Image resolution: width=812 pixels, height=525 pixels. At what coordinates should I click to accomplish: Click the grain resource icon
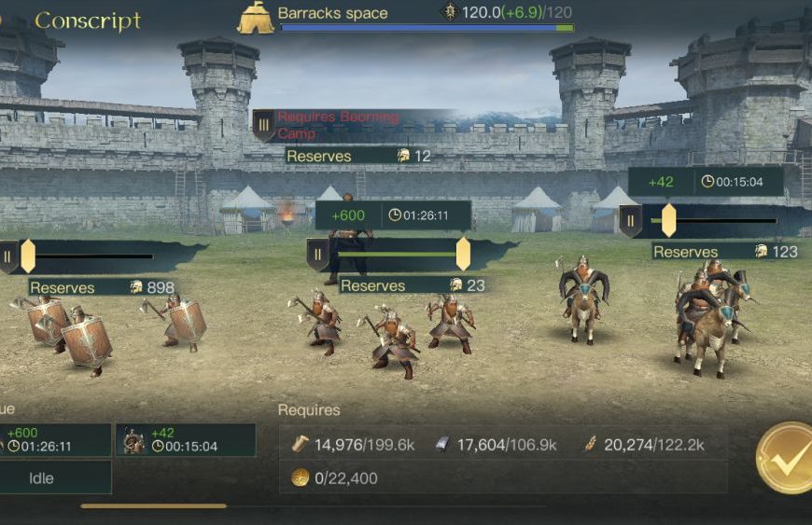590,444
